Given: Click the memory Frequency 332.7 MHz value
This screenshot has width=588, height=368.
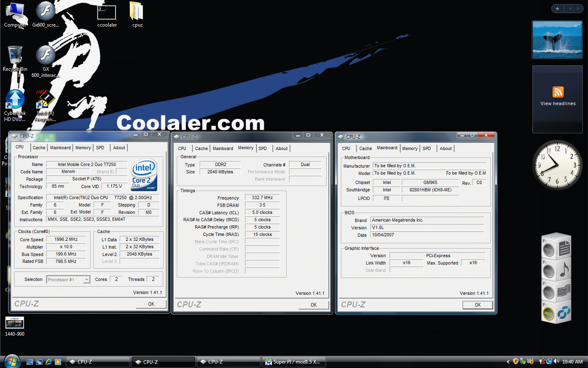Looking at the screenshot, I should [x=262, y=198].
